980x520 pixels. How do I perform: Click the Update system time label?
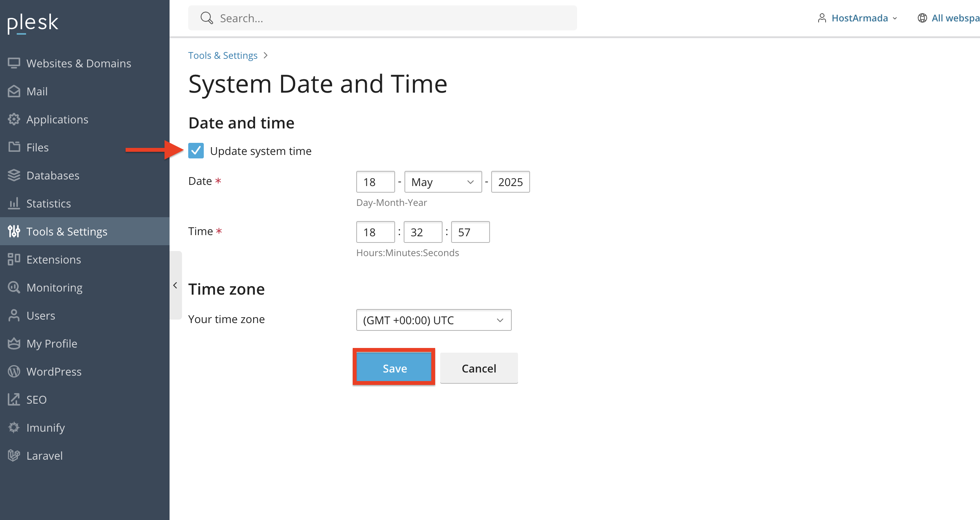261,151
